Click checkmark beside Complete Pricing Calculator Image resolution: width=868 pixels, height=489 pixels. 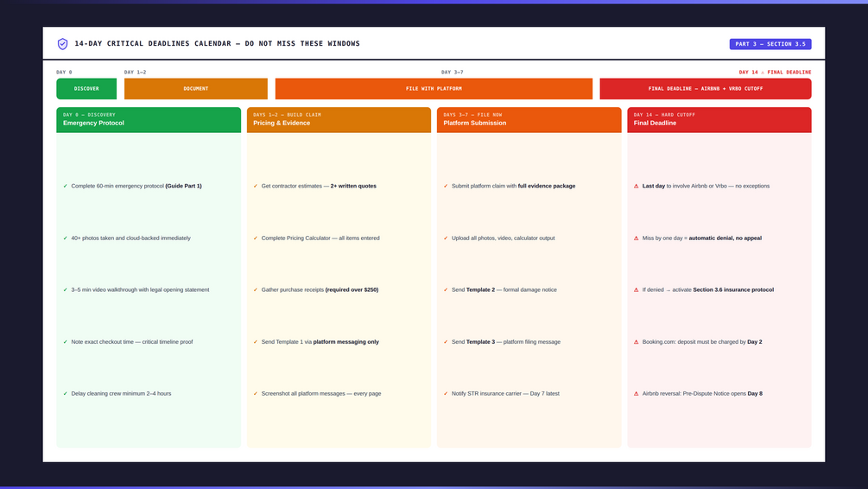click(x=255, y=238)
